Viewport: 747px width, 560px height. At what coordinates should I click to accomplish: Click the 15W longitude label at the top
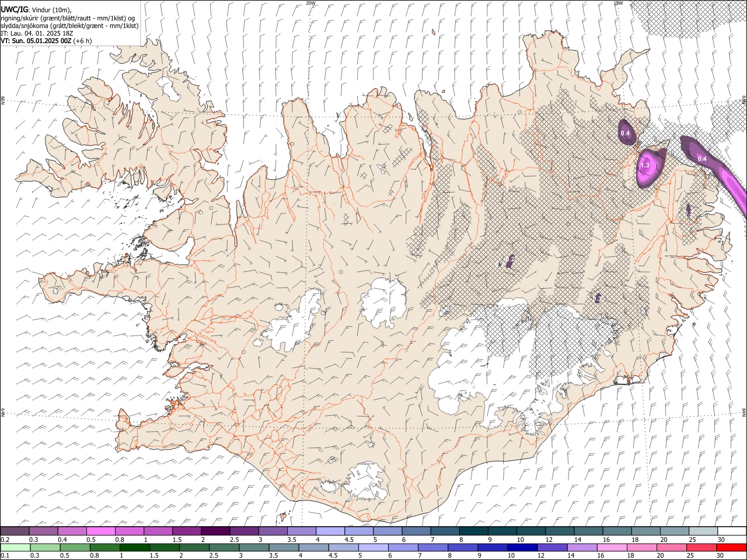coord(618,3)
